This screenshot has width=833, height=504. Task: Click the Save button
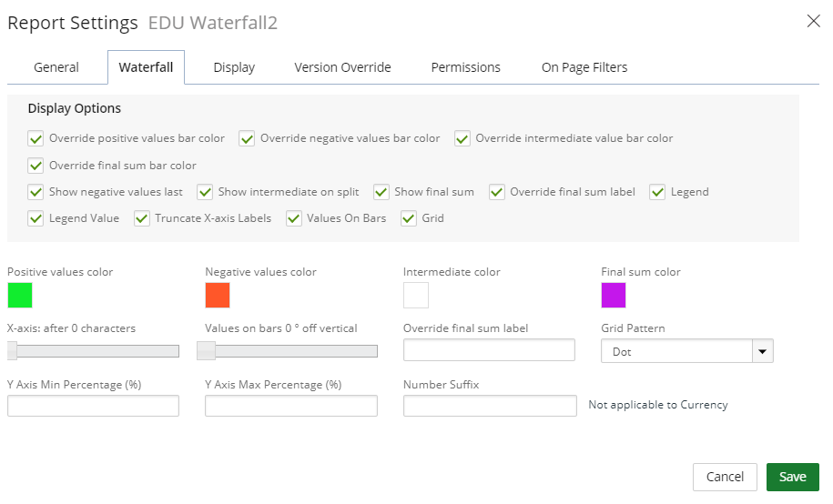click(x=793, y=477)
